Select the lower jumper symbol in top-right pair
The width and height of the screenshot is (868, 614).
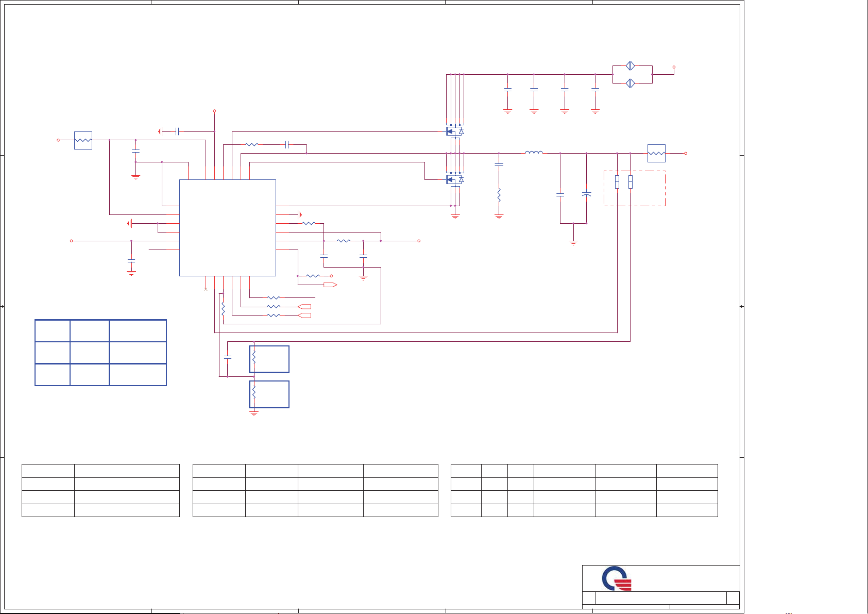point(631,83)
